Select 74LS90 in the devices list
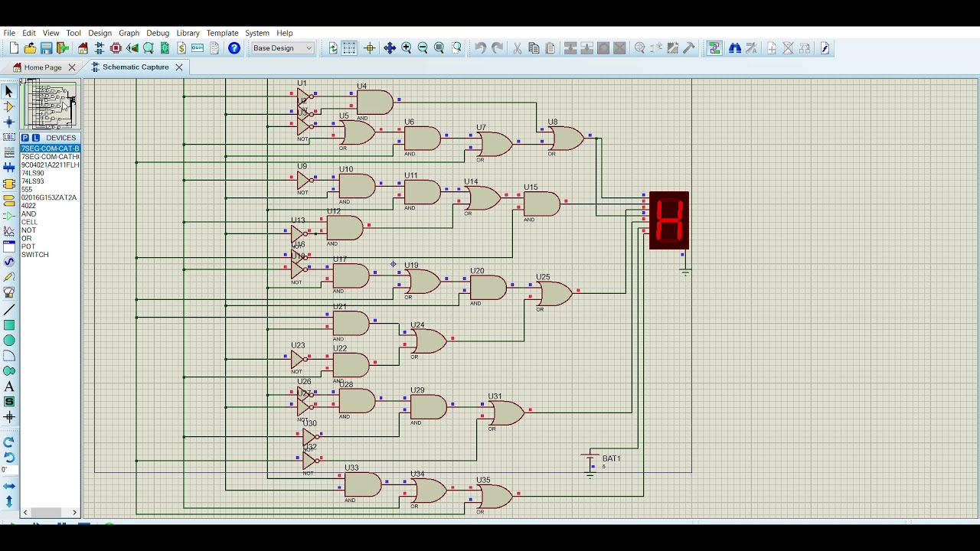This screenshot has width=980, height=551. [33, 173]
